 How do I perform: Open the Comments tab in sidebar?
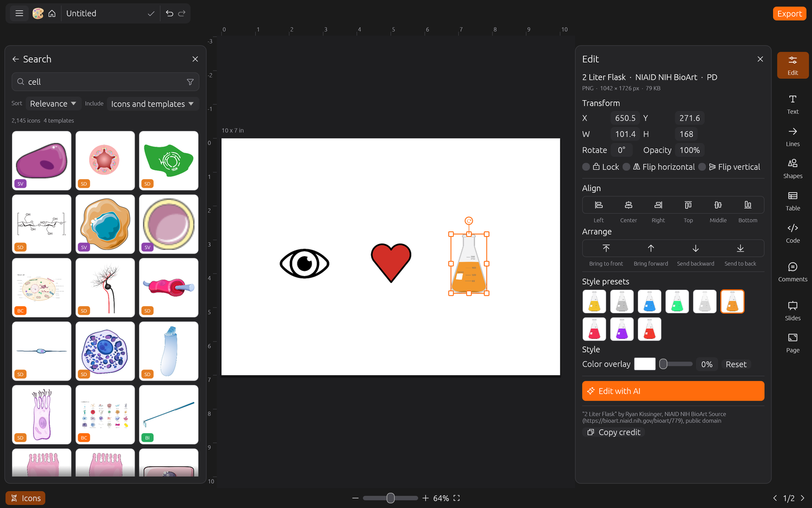793,272
